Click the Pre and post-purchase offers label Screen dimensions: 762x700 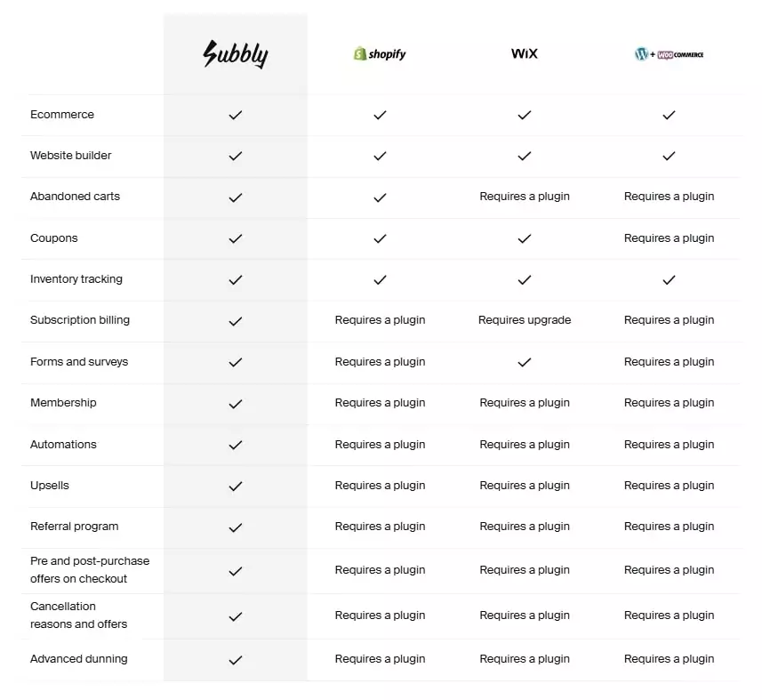pyautogui.click(x=90, y=569)
